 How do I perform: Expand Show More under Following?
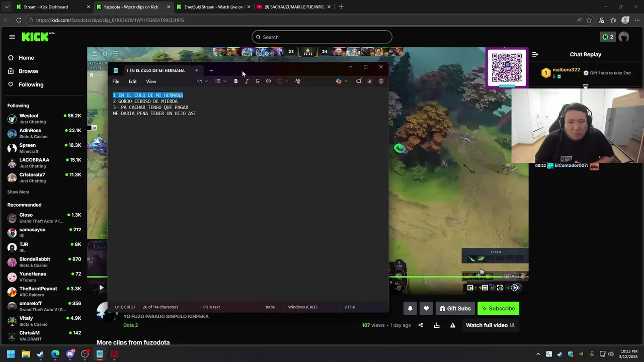pos(18,192)
